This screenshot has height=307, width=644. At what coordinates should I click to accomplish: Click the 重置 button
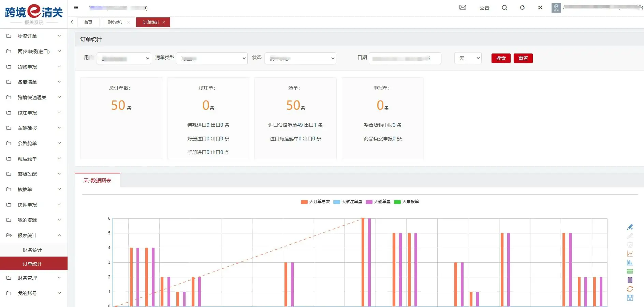click(x=523, y=58)
